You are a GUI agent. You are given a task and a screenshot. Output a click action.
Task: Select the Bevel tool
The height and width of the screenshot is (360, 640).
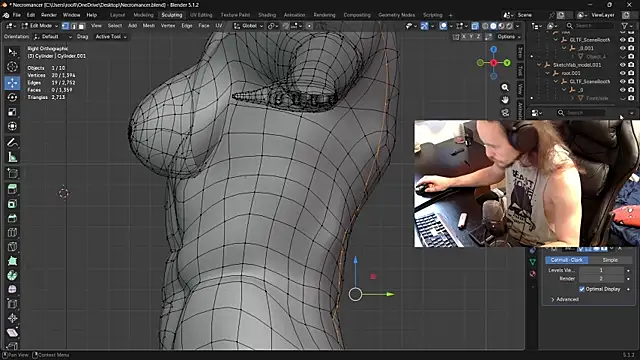[12, 218]
